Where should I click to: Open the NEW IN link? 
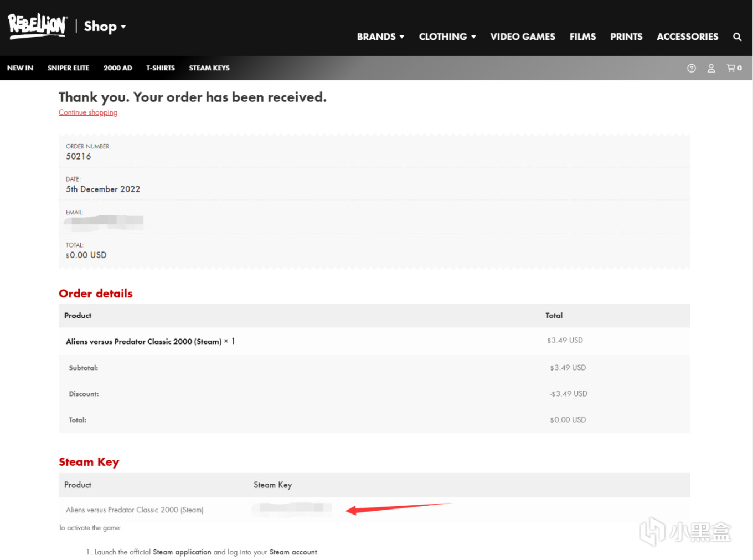click(x=20, y=68)
